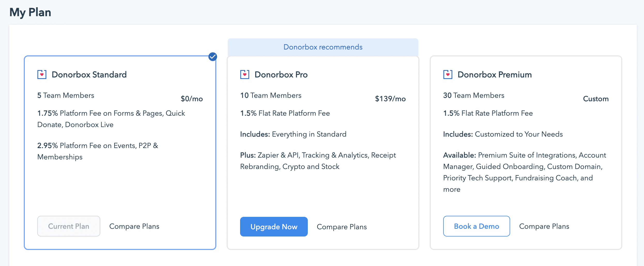Click the Custom price label on Premium plan

596,99
